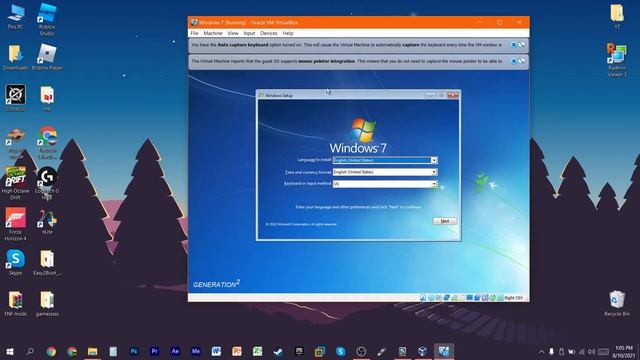Viewport: 640px width, 360px height.
Task: Select the FNF mods desktop folder
Action: point(16,303)
